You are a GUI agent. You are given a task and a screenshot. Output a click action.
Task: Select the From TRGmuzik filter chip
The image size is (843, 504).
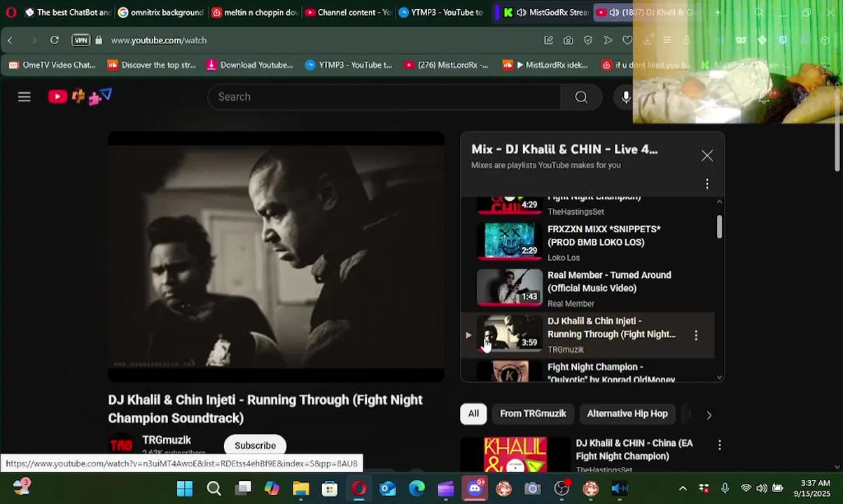pos(533,414)
